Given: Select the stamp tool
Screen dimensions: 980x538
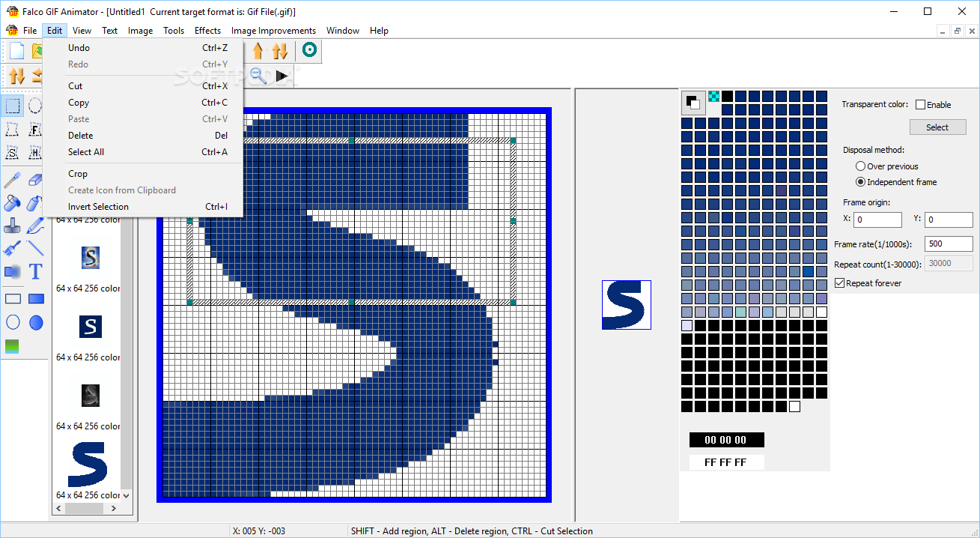Looking at the screenshot, I should tap(13, 226).
